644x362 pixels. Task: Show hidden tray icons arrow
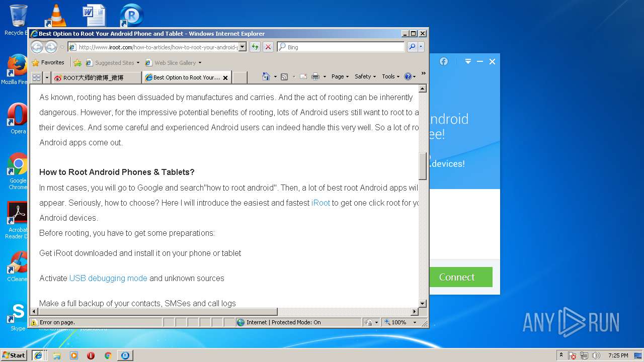[561, 355]
